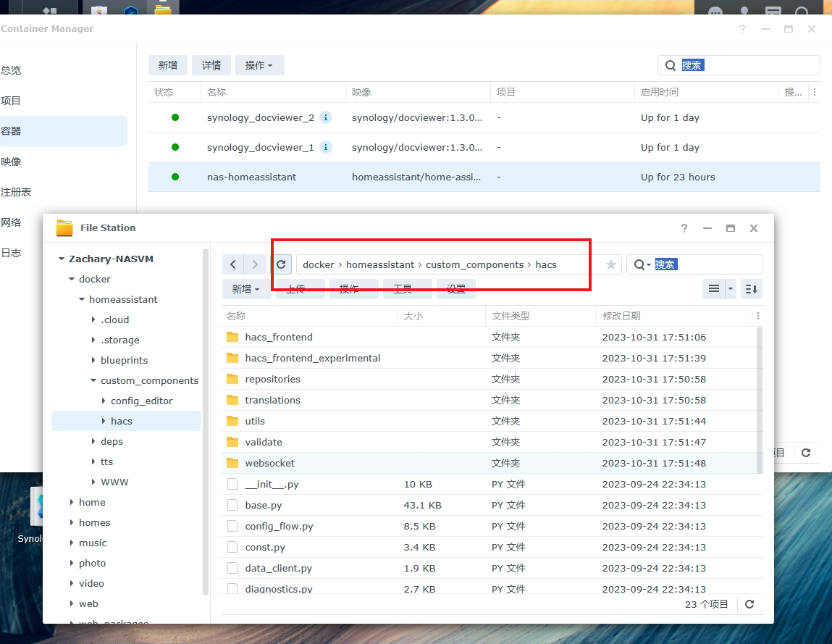Viewport: 832px width, 644px height.
Task: Click the File Station forward arrow
Action: (x=255, y=264)
